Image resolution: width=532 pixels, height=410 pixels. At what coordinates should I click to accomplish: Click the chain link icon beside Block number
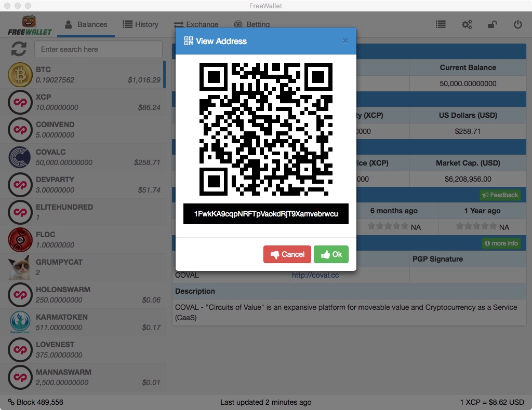click(x=11, y=402)
